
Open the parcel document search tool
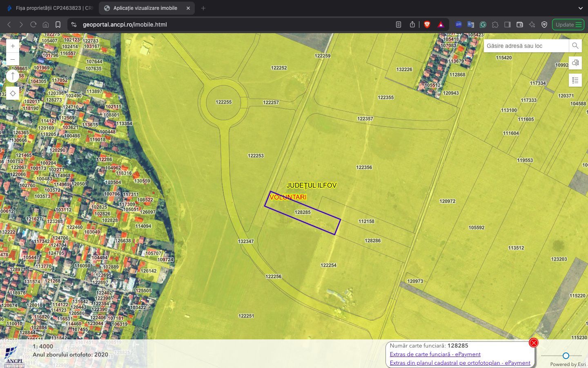(575, 63)
